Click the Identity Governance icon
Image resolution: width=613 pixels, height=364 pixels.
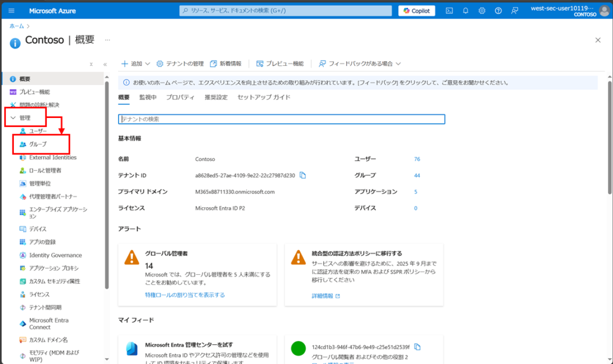tap(23, 255)
